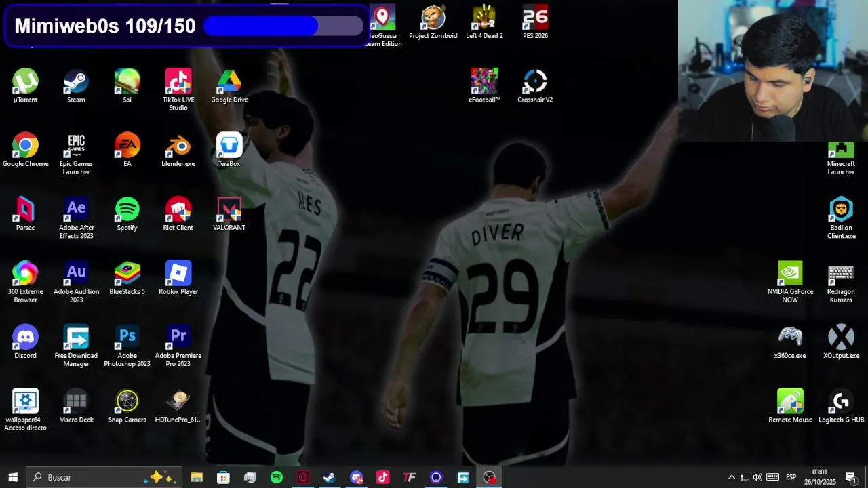868x488 pixels.
Task: Open TikTok LIVE Studio shortcut
Action: tap(178, 90)
